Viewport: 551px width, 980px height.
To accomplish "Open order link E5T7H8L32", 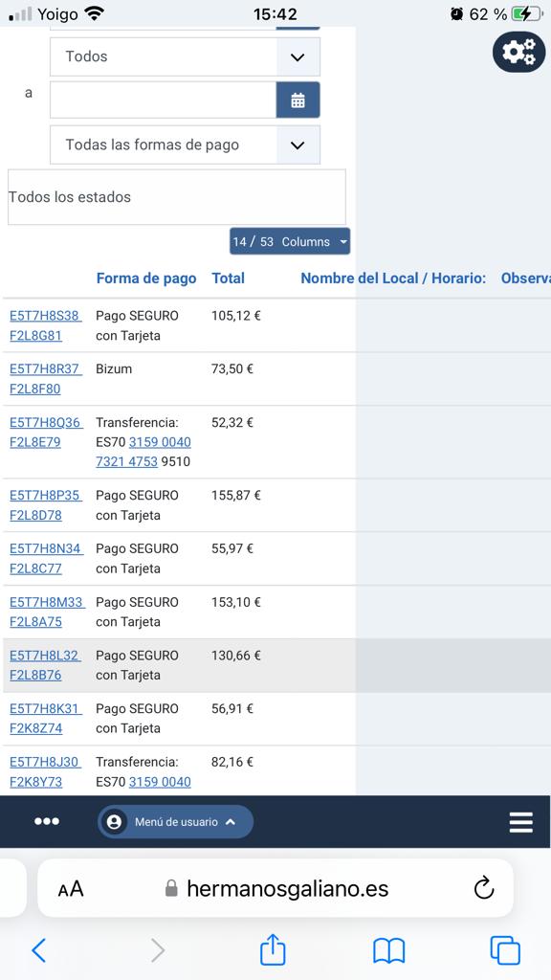I will (x=44, y=655).
